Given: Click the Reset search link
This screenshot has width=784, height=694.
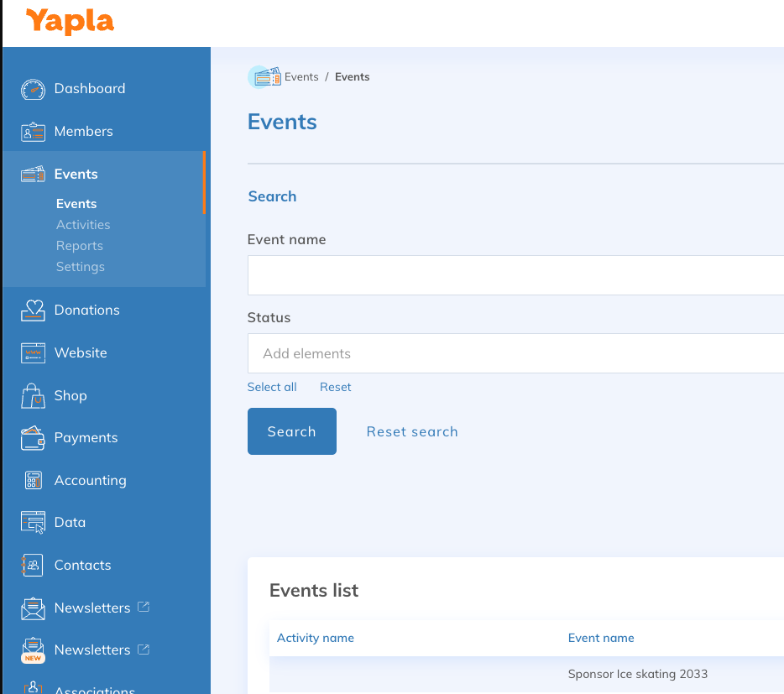Looking at the screenshot, I should click(x=412, y=431).
